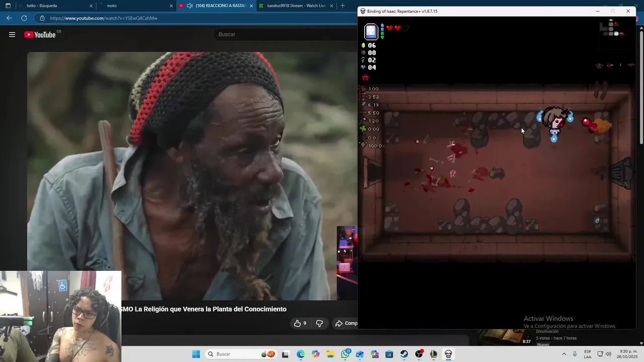Click the active item card in Isaac HUD
The height and width of the screenshot is (362, 644).
371,32
